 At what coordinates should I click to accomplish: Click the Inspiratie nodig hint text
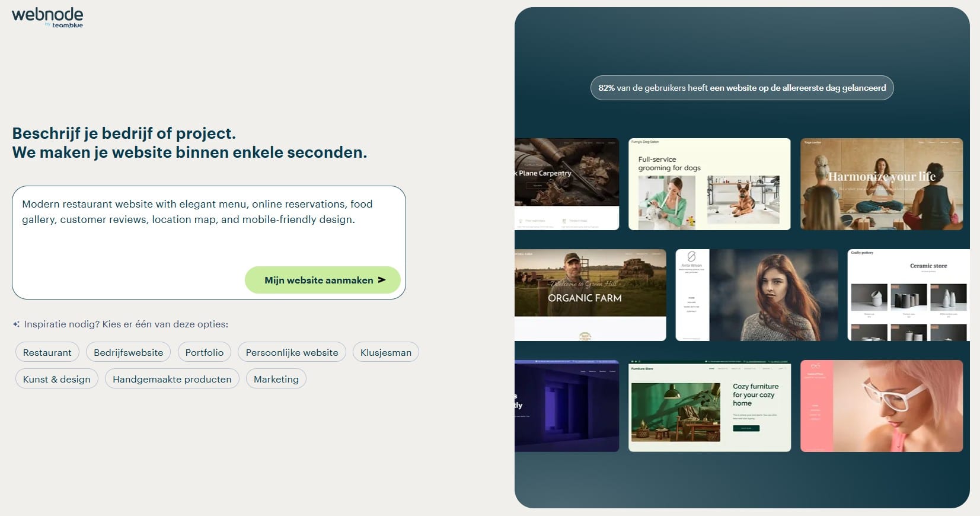[126, 324]
